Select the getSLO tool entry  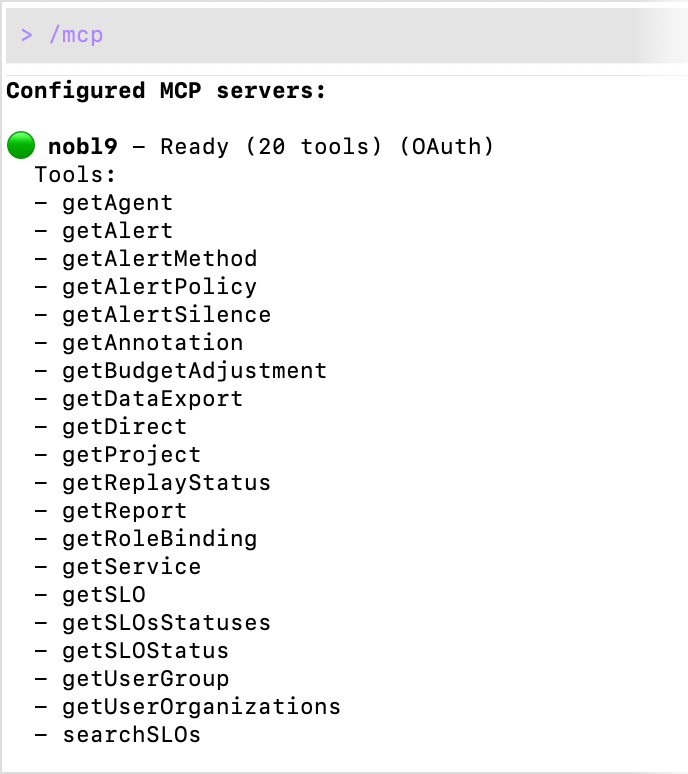pyautogui.click(x=104, y=595)
